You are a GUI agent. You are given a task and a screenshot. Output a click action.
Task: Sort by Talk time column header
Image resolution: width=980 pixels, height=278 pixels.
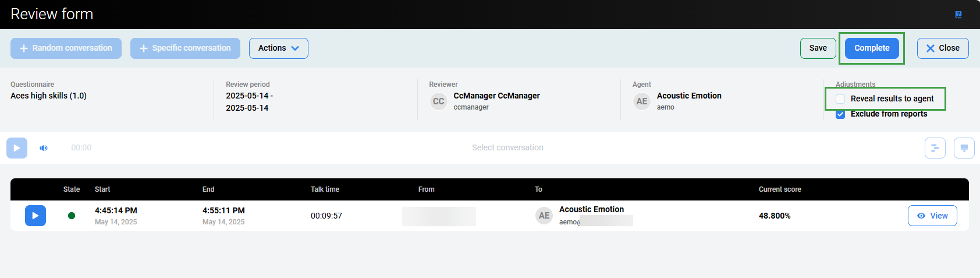[325, 189]
